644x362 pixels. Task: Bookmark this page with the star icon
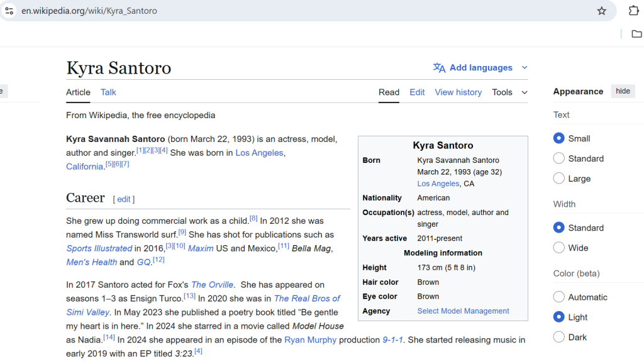601,11
